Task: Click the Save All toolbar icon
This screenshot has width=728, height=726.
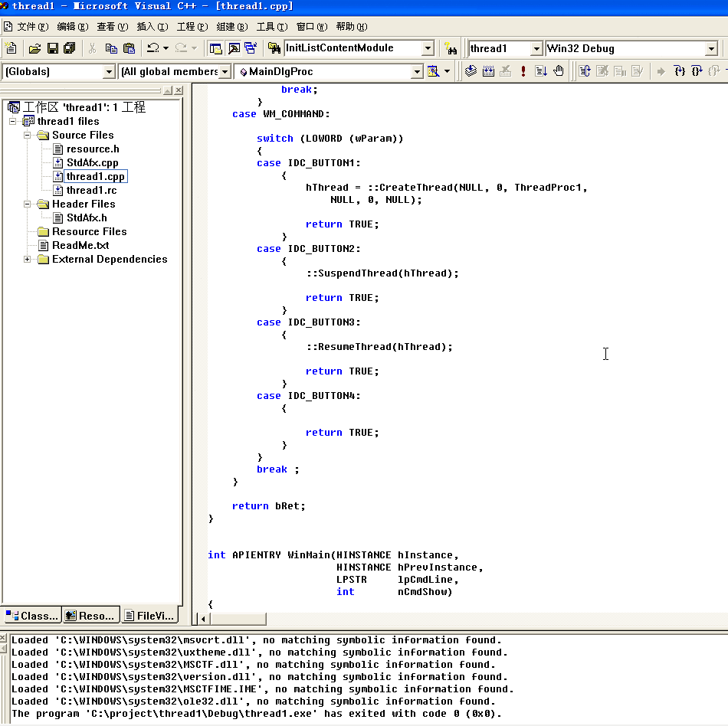Action: click(x=70, y=48)
